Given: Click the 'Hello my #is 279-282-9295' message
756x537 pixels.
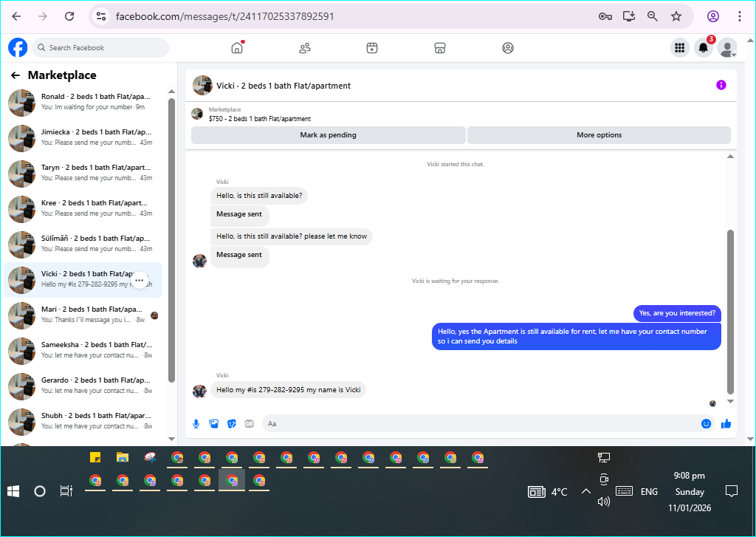Looking at the screenshot, I should point(288,390).
